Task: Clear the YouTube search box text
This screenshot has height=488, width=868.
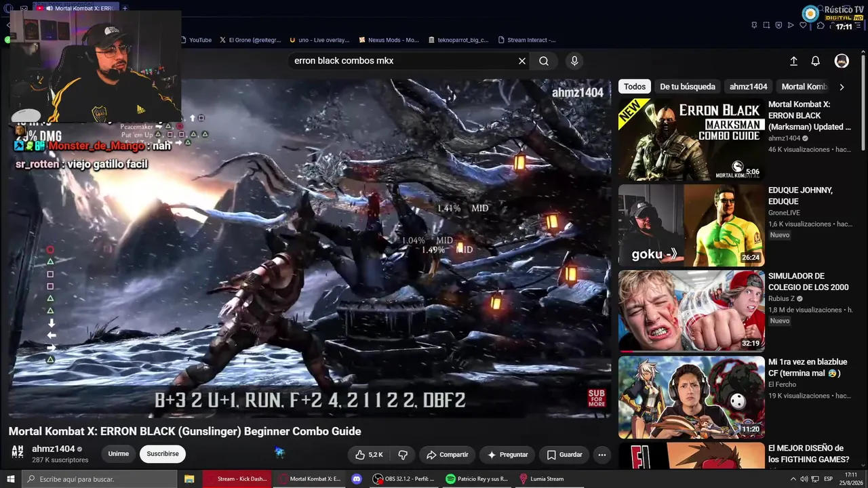Action: pyautogui.click(x=522, y=61)
